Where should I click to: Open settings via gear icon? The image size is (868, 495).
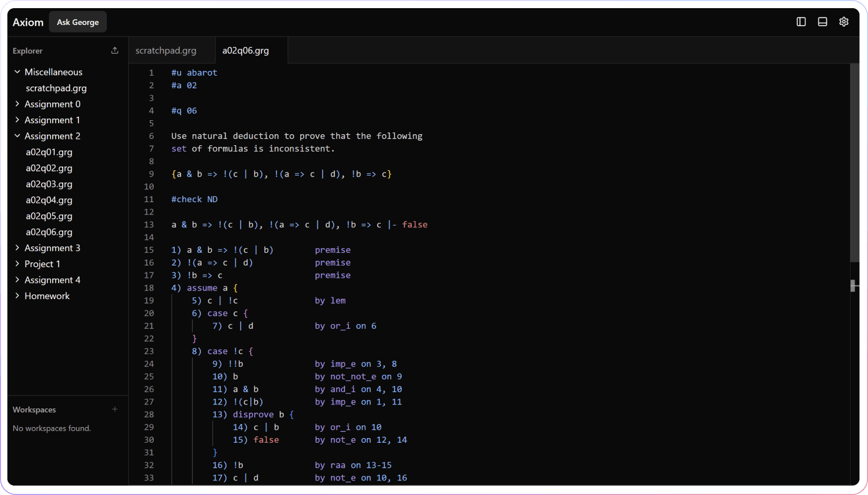844,21
